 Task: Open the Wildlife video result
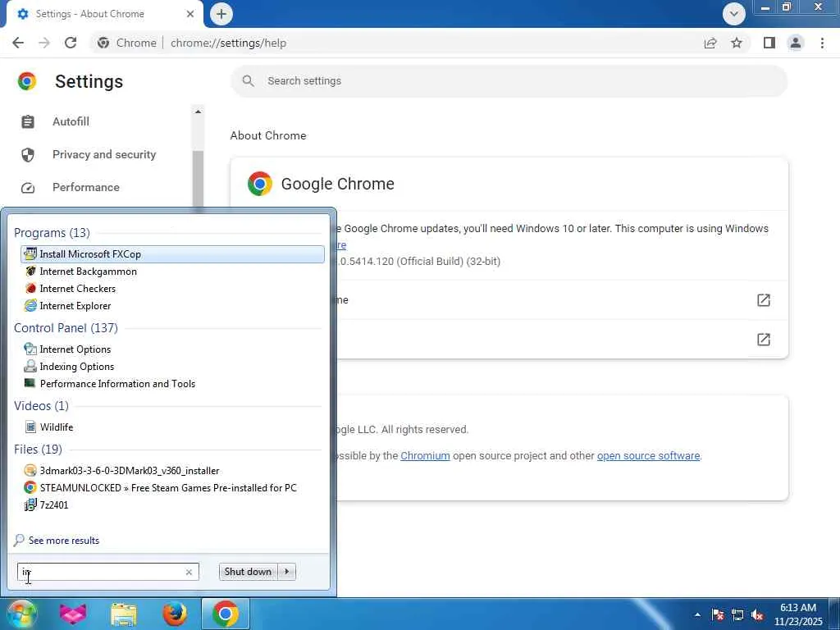[x=172, y=427]
